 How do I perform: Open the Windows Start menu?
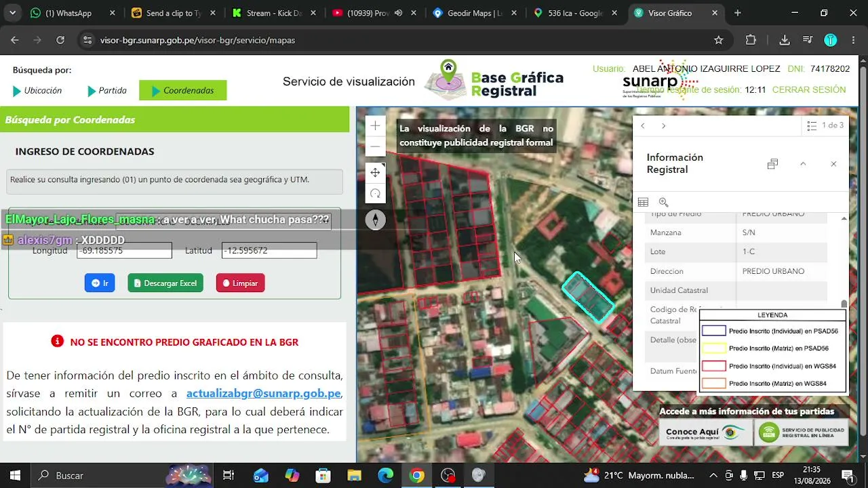pos(15,475)
